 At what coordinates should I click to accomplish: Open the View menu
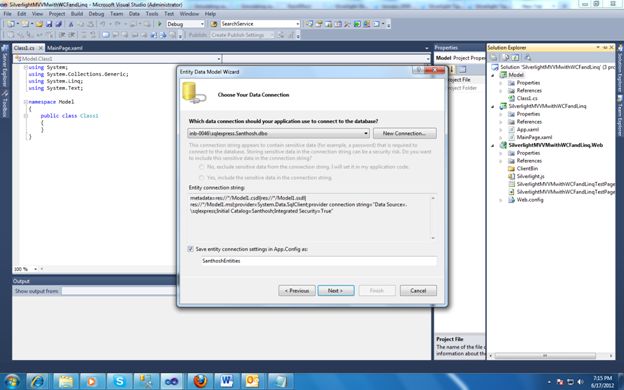(37, 14)
